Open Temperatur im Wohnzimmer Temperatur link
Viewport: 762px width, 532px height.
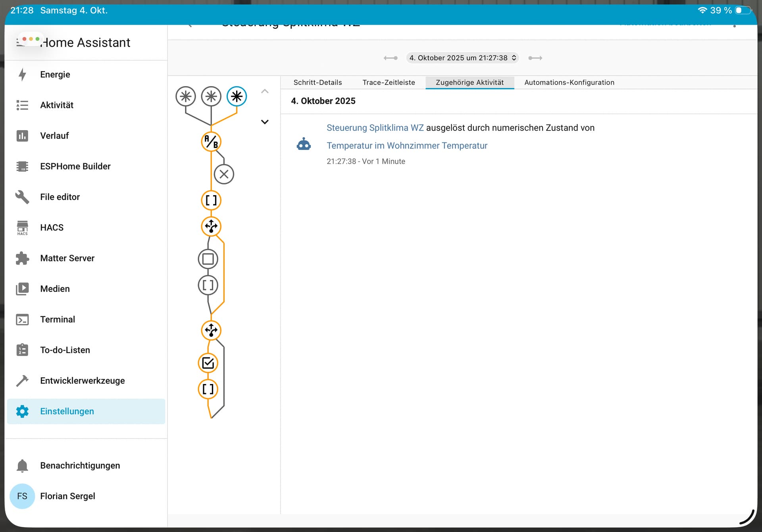pos(407,146)
